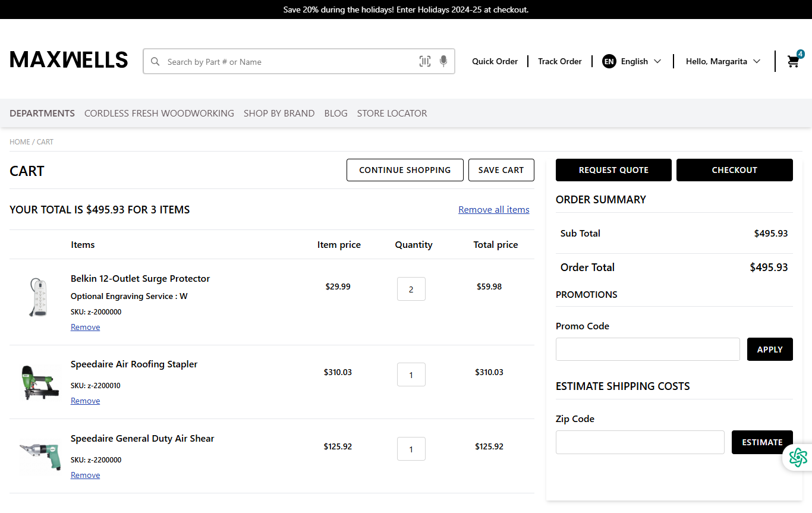This screenshot has width=812, height=513.
Task: Open the Belkin Surge Protector thumbnail
Action: (x=39, y=298)
